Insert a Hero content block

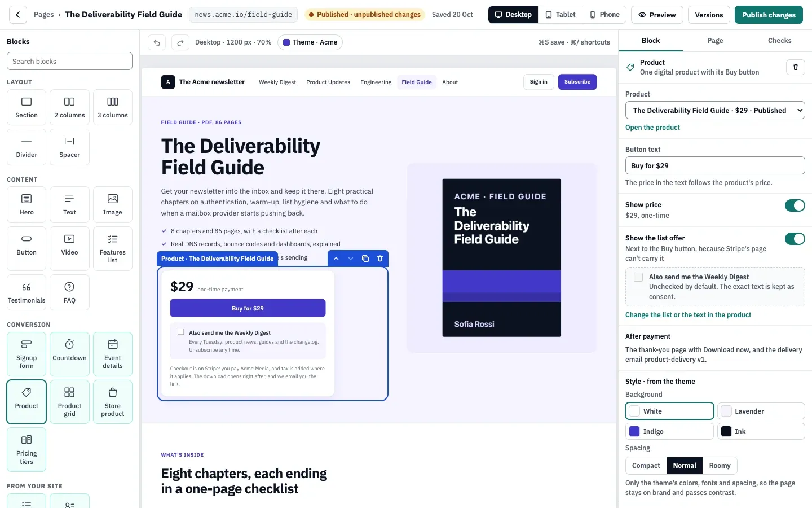[27, 204]
